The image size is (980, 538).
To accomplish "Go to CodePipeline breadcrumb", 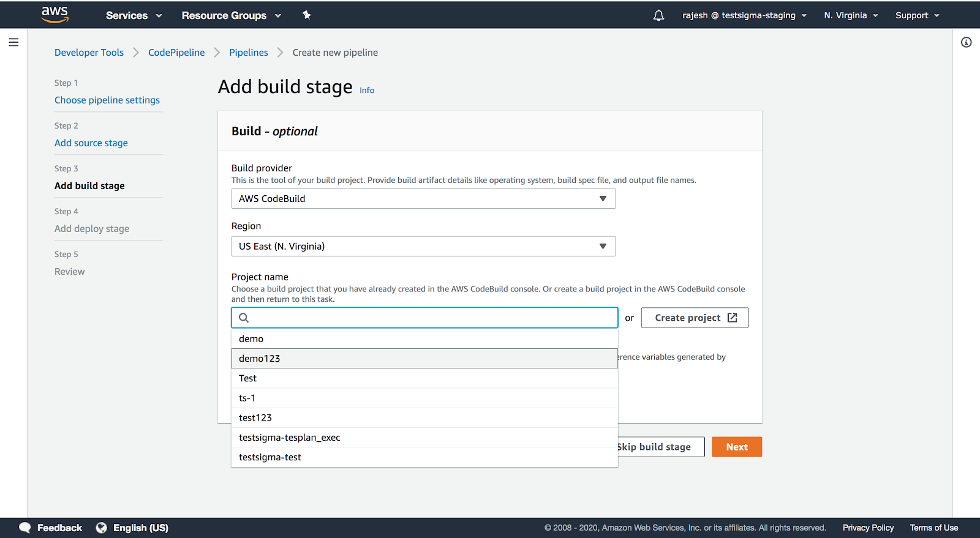I will 176,53.
